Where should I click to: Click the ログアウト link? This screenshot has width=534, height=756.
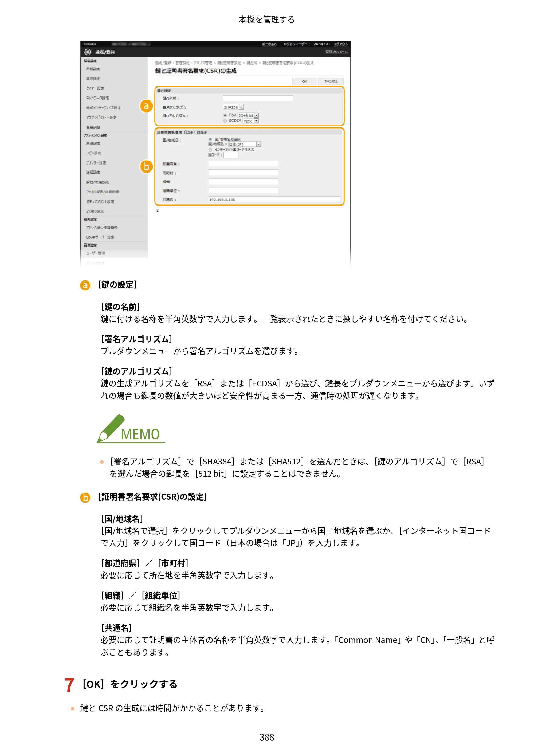coord(340,44)
